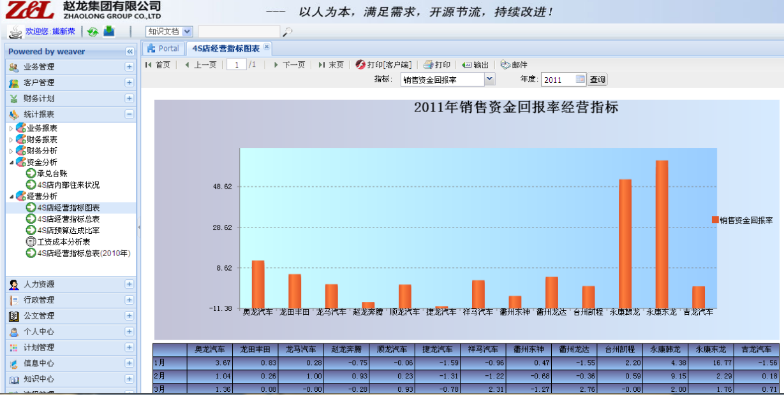Image resolution: width=784 pixels, height=396 pixels.
Task: Click 打印[客户端] Flash print button
Action: coord(384,64)
